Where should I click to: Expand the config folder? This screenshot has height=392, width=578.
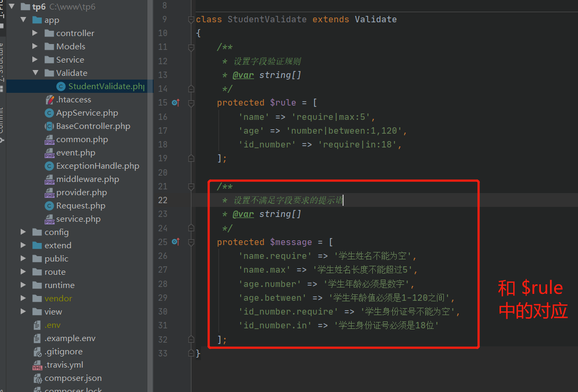(x=23, y=232)
